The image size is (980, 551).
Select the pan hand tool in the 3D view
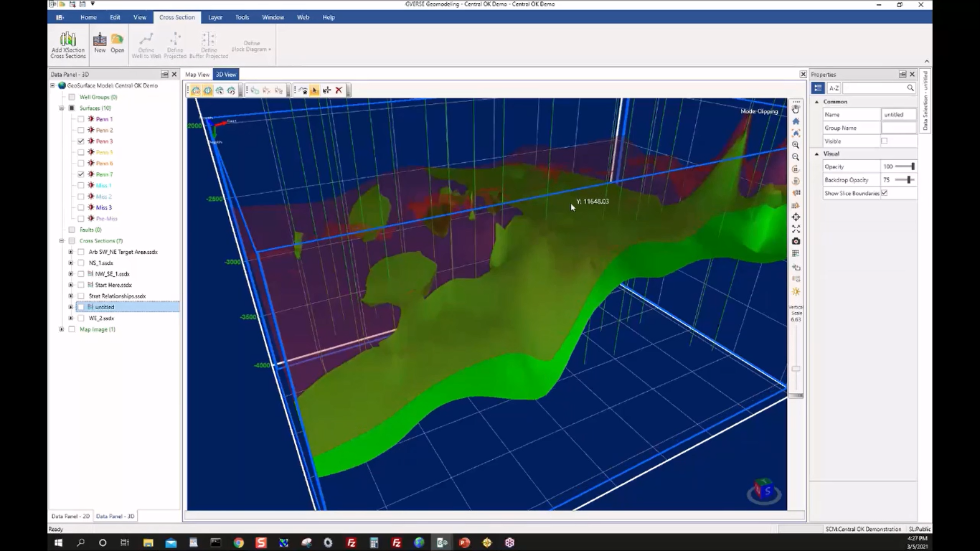click(796, 109)
